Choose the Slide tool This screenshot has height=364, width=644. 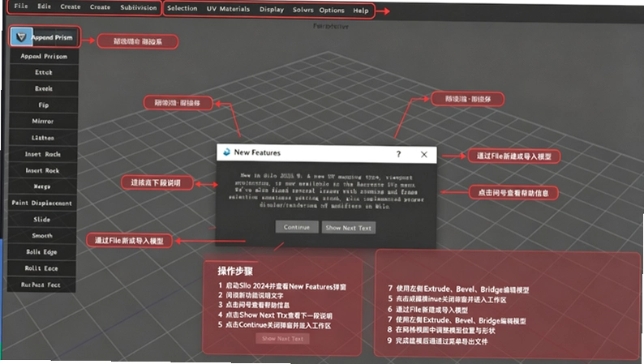click(42, 220)
